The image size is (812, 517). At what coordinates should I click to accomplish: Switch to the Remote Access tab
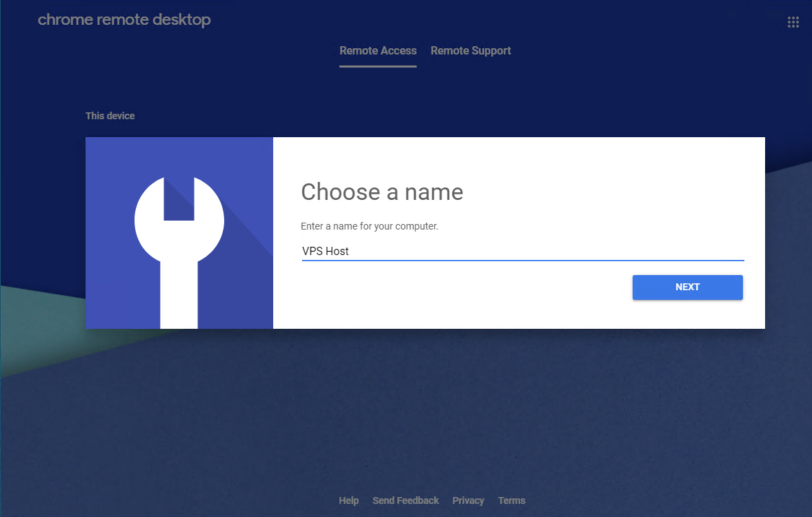point(378,51)
